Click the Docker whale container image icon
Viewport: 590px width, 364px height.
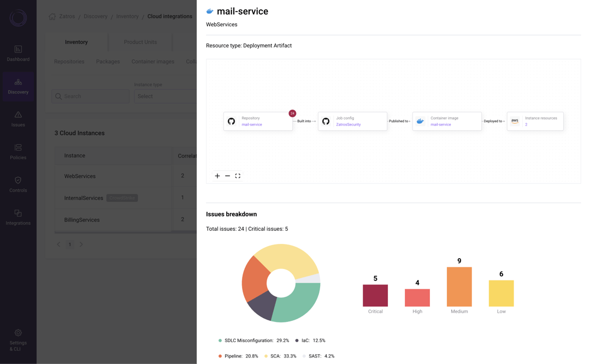(420, 121)
